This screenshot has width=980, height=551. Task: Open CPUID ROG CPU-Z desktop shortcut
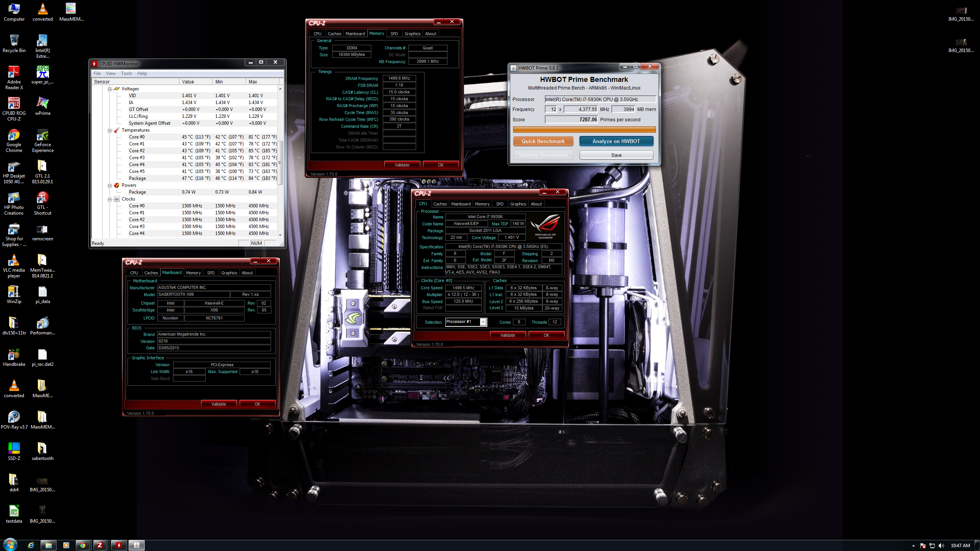(x=14, y=109)
